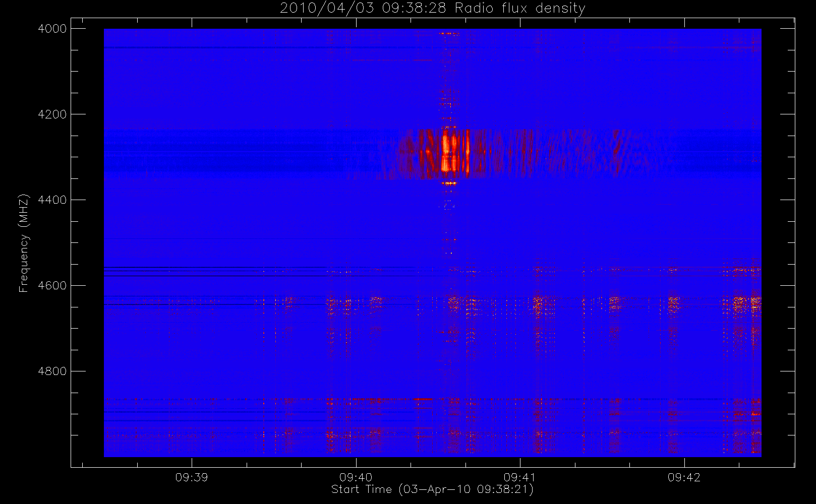The height and width of the screenshot is (504, 816).
Task: Click the 09:42 time tick label
Action: click(684, 477)
